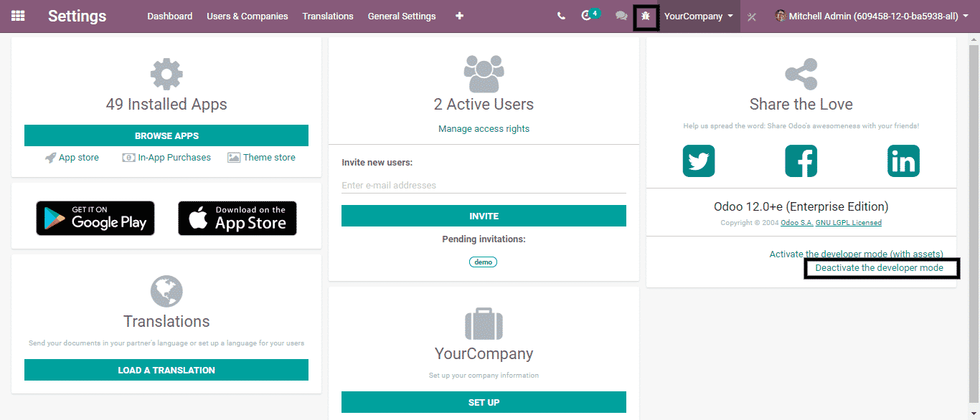The height and width of the screenshot is (420, 980).
Task: Expand the YourCompany dropdown
Action: click(698, 16)
